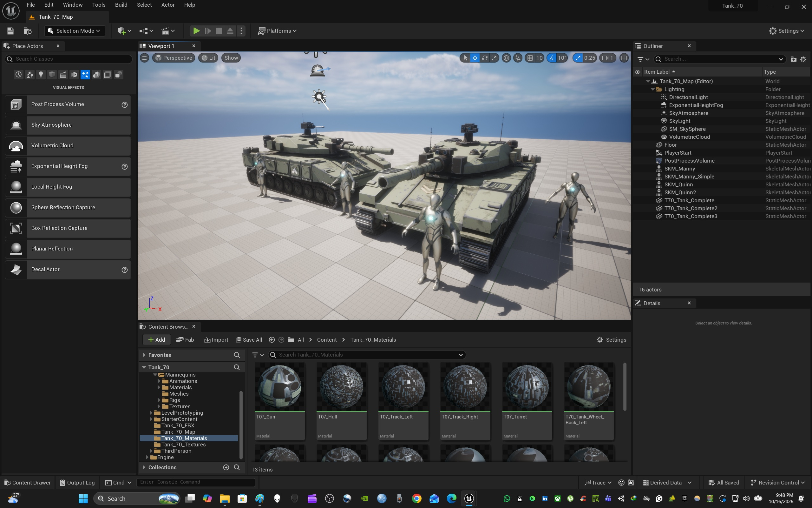Viewport: 812px width, 508px height.
Task: Open the Actor menu
Action: 168,5
